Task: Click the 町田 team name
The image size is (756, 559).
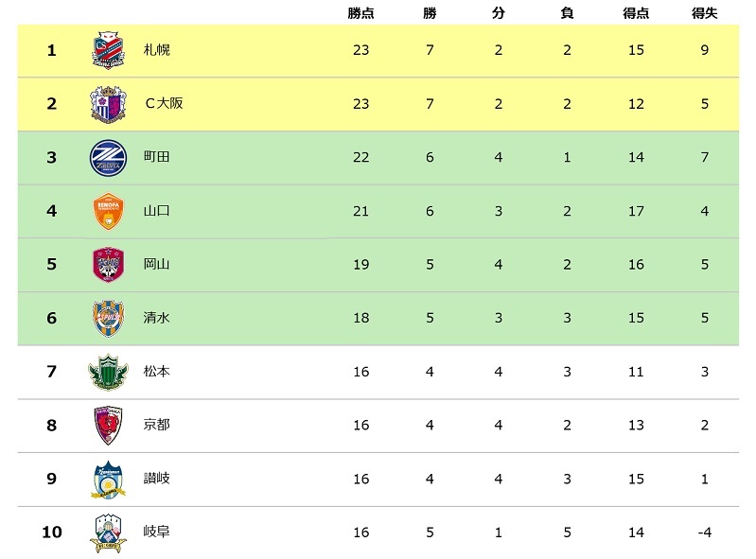Action: (x=156, y=157)
